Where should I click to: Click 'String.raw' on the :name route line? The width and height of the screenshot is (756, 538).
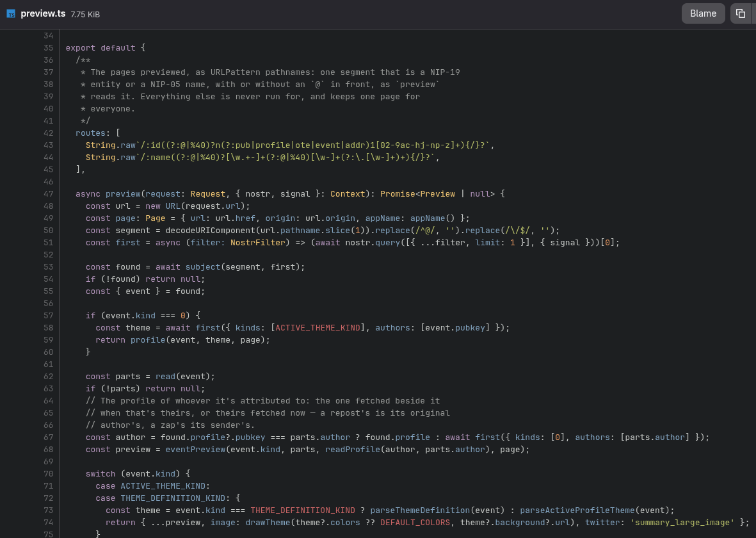click(x=110, y=158)
